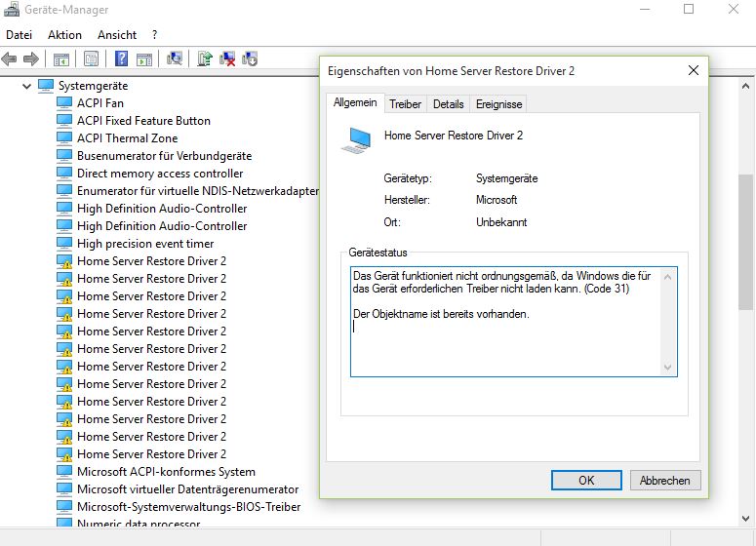Screen dimensions: 756x546
Task: Click the device tree vertical scrollbar thumb
Action: click(746, 242)
